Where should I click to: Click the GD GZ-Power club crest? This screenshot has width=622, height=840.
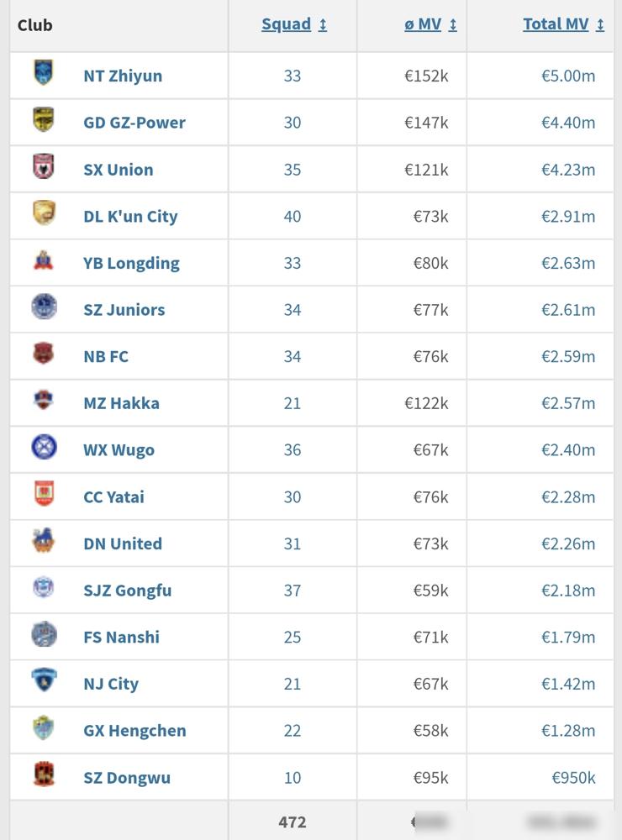tap(44, 121)
